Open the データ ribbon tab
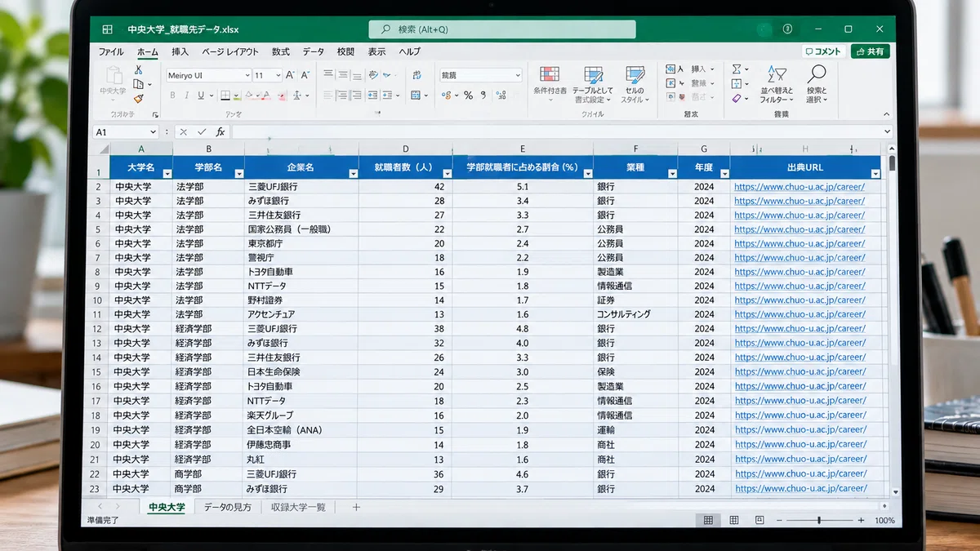The width and height of the screenshot is (980, 551). coord(314,51)
